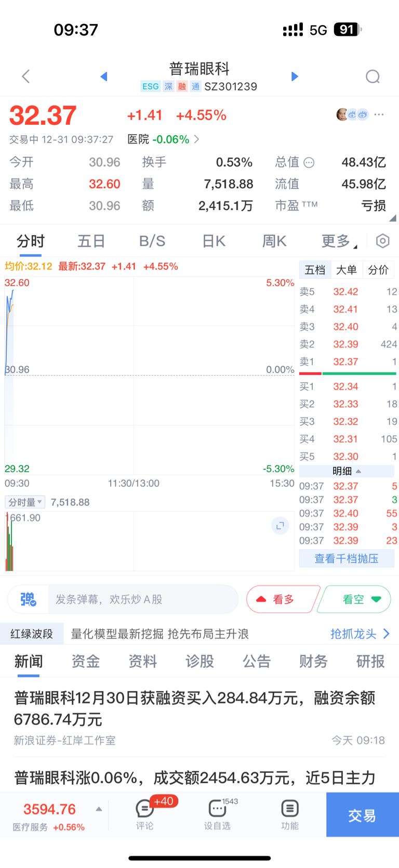The width and height of the screenshot is (399, 868).
Task: Tap 卖2 row with 424 volume
Action: [348, 344]
